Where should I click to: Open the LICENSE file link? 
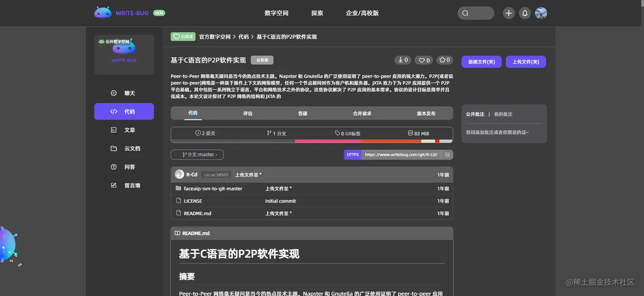193,201
